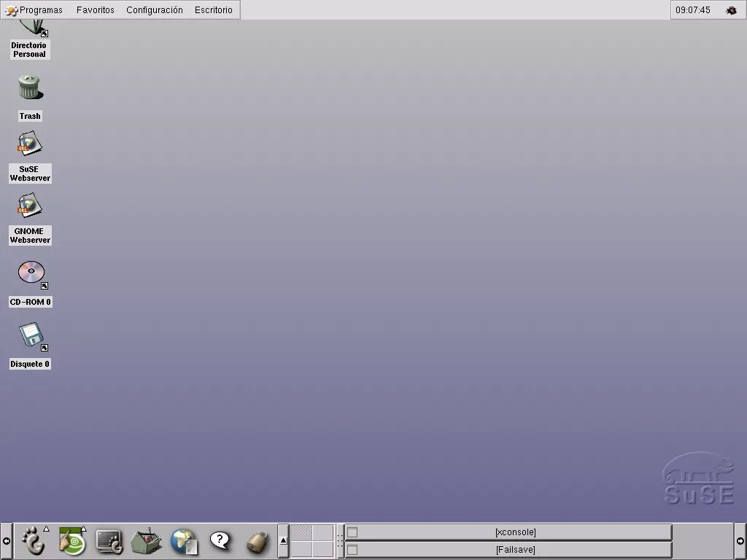This screenshot has width=747, height=560.
Task: Click the padlock lock screen icon
Action: 258,542
